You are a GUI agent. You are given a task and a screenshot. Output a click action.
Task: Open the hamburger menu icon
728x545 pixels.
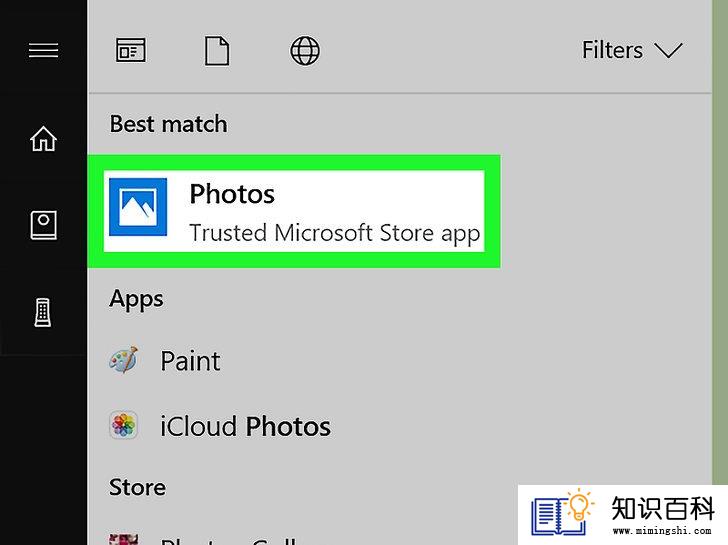(x=43, y=50)
